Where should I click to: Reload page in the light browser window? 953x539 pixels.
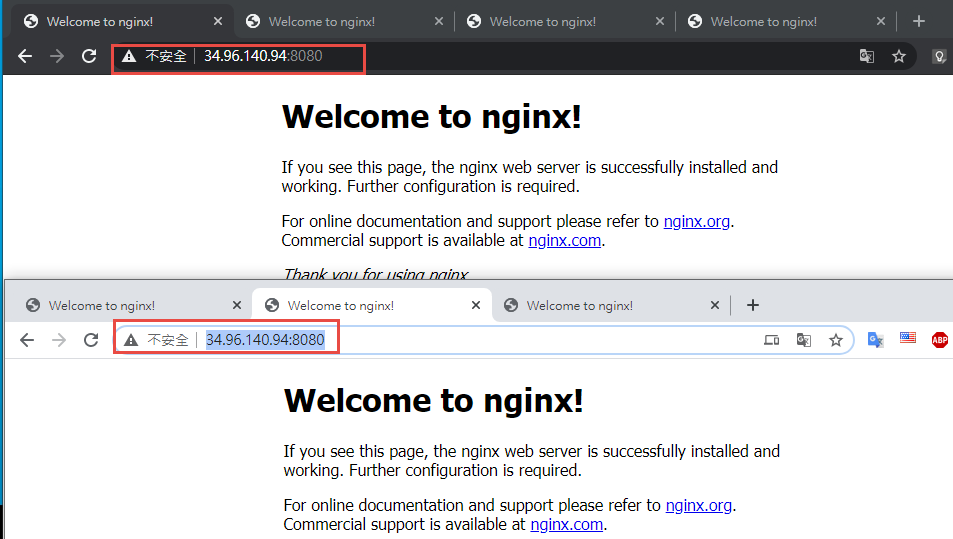(91, 340)
